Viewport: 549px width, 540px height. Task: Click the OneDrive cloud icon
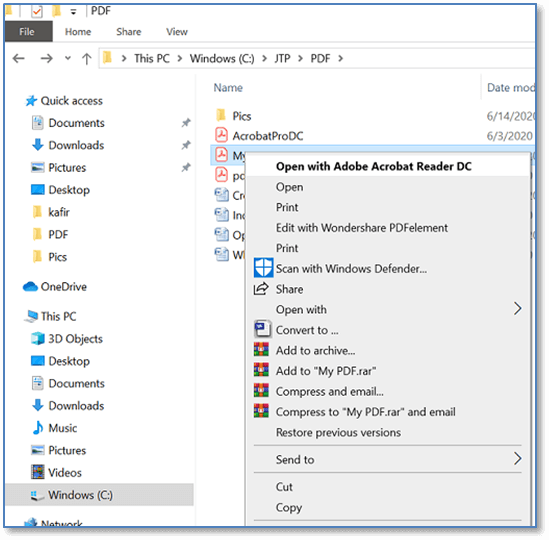(x=30, y=287)
